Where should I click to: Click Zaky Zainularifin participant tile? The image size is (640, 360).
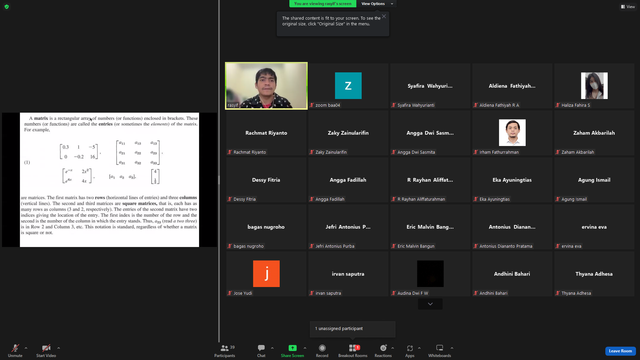coord(348,133)
